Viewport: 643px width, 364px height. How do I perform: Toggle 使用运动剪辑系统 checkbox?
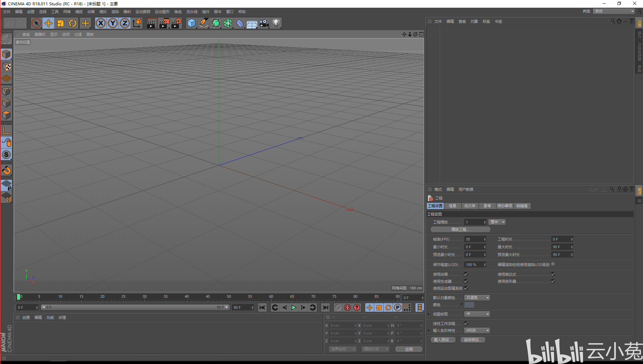[466, 288]
